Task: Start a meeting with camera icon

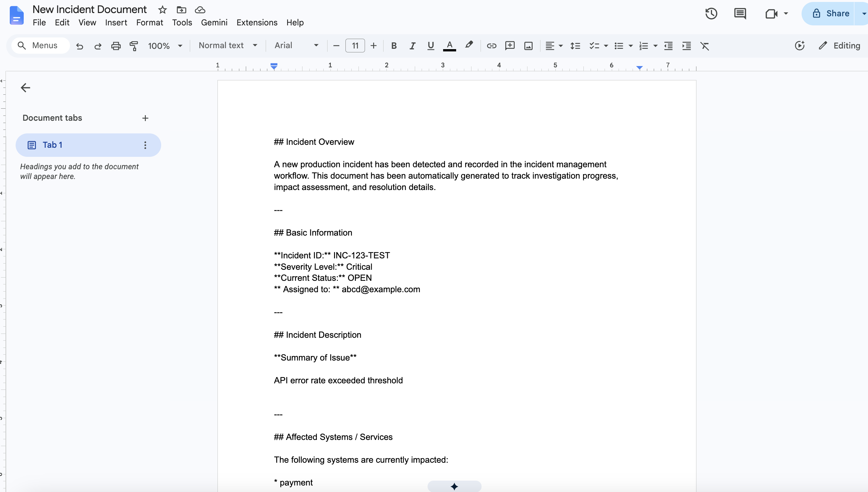Action: [771, 14]
